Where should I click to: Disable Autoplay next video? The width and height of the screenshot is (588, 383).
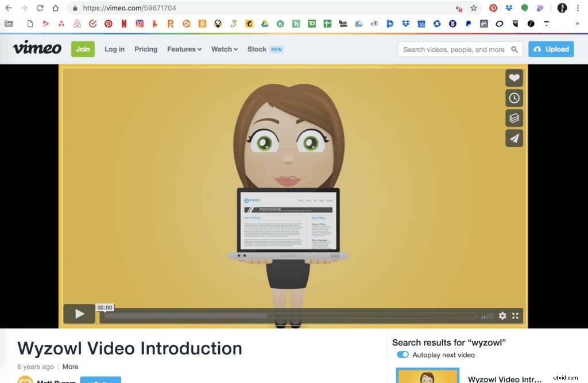[x=403, y=355]
